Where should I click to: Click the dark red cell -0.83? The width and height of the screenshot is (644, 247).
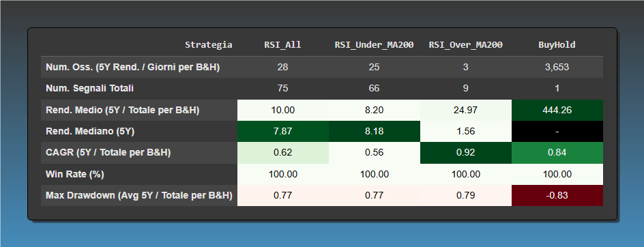point(557,196)
